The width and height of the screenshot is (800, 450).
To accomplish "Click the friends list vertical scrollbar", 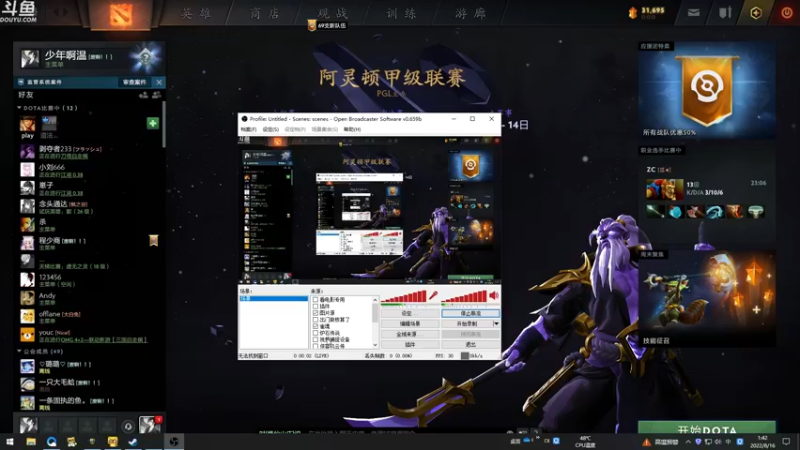I will point(164,125).
